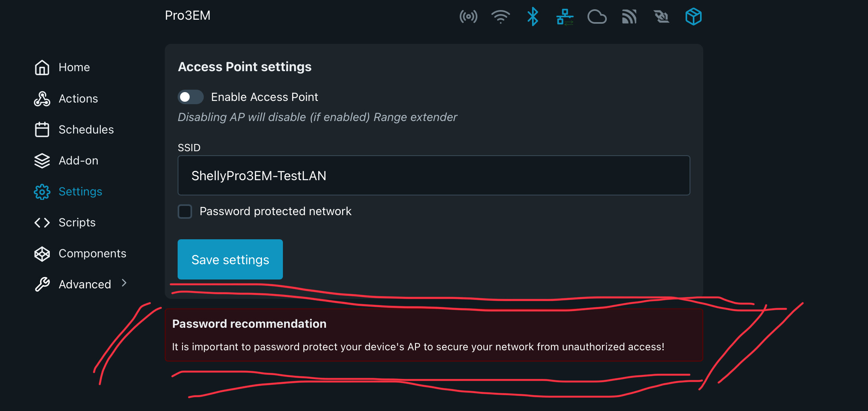Viewport: 868px width, 411px height.
Task: Click the Bluetooth status icon
Action: pos(532,17)
